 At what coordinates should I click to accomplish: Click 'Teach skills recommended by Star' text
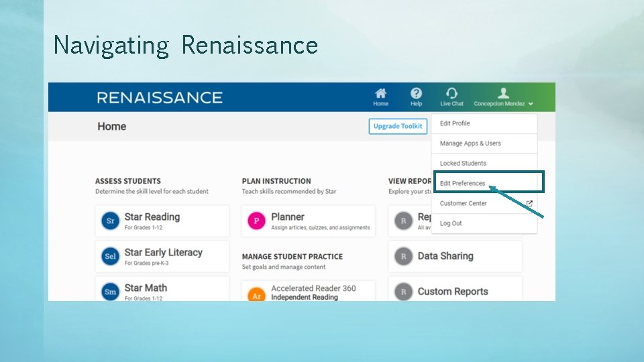[289, 191]
